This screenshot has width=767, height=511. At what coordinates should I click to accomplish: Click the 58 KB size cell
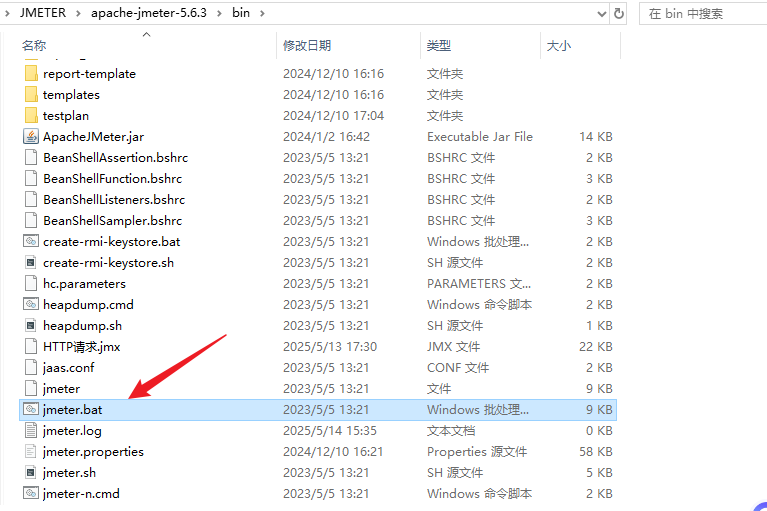[x=596, y=452]
